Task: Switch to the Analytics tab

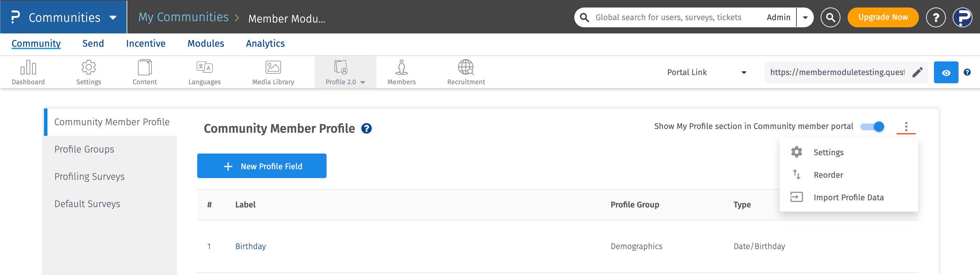Action: click(x=265, y=44)
